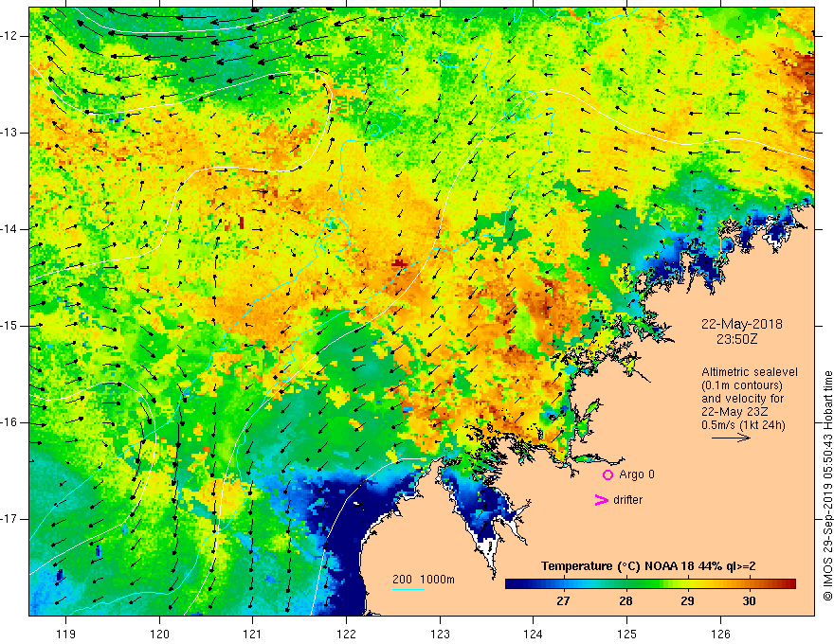Click the longitude axis label 123
The width and height of the screenshot is (834, 644).
pos(440,634)
